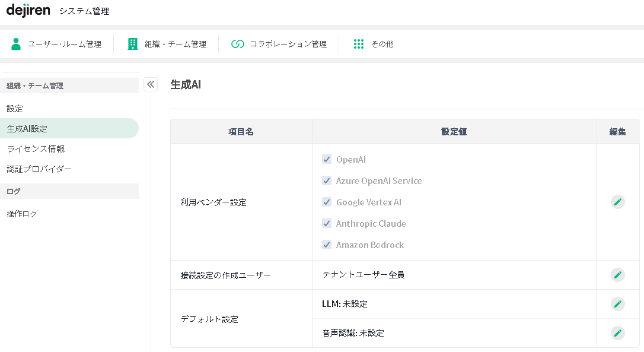Click the pencil edit icon for 利用ベンダー設定
This screenshot has width=644, height=352.
point(618,202)
